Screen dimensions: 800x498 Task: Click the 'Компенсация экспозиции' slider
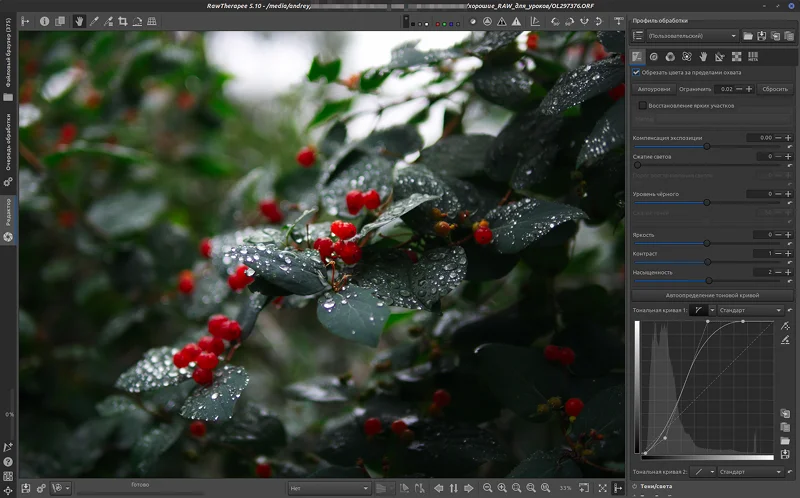(706, 146)
